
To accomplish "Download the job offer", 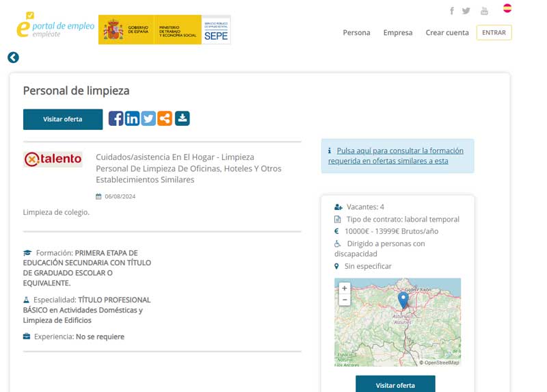I will click(182, 118).
